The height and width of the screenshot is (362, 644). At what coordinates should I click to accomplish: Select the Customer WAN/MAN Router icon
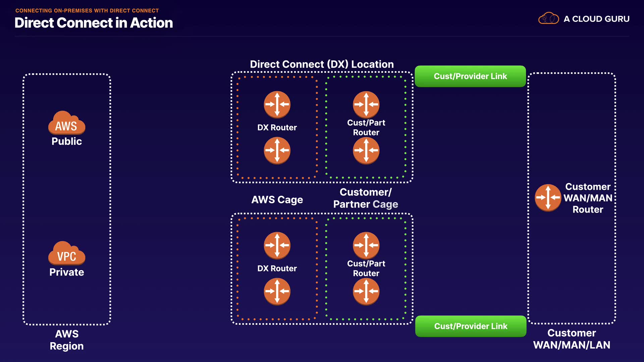tap(548, 198)
